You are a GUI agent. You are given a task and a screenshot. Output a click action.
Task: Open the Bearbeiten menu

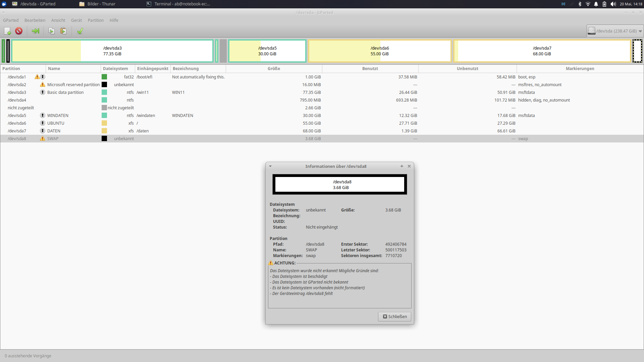(35, 20)
